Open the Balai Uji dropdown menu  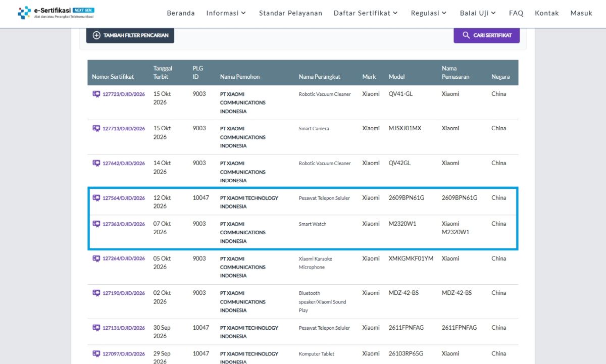[x=478, y=13]
